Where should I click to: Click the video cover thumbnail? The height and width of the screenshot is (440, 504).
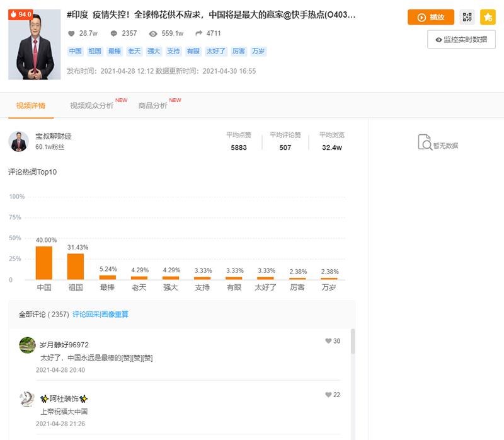coord(34,44)
